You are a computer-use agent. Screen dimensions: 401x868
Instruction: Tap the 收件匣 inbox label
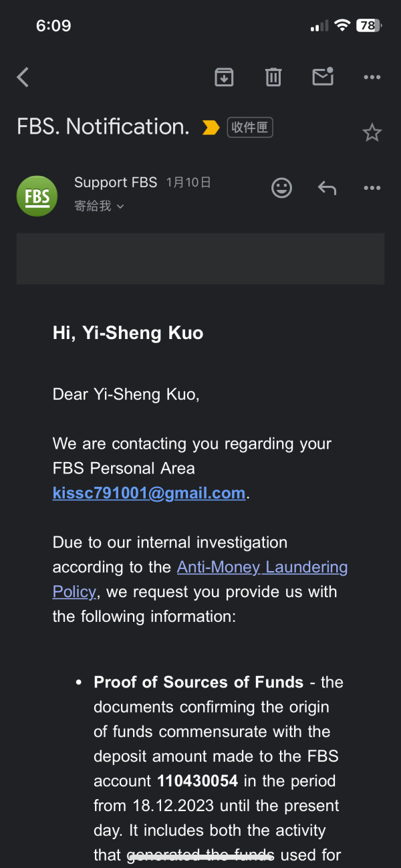(250, 127)
